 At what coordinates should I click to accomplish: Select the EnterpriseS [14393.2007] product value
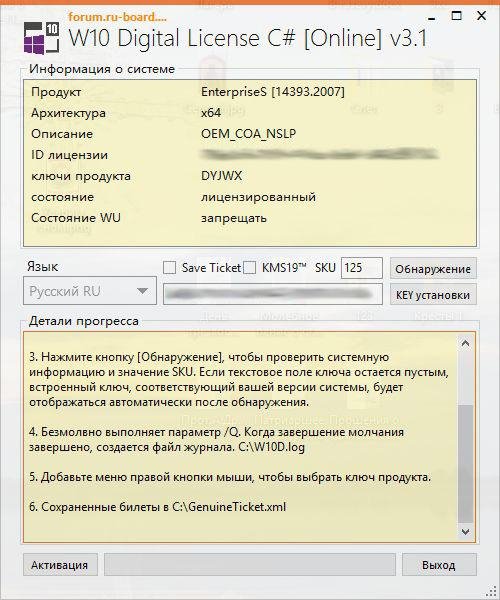coord(273,92)
